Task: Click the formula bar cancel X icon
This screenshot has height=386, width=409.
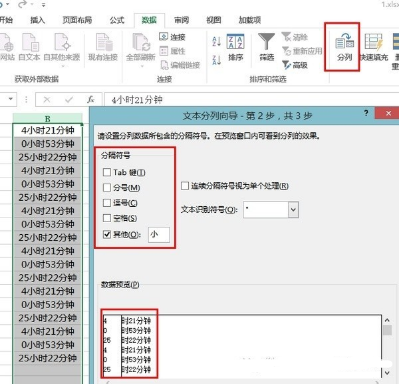Action: point(47,99)
